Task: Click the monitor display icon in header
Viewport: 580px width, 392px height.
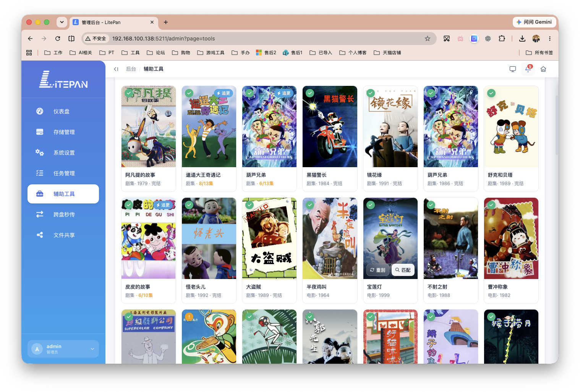Action: coord(513,69)
